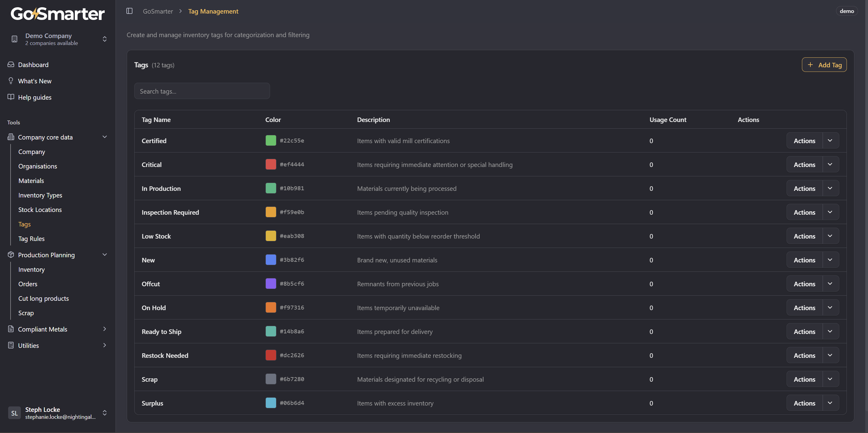Click the Compliant Metals document icon

pyautogui.click(x=11, y=329)
